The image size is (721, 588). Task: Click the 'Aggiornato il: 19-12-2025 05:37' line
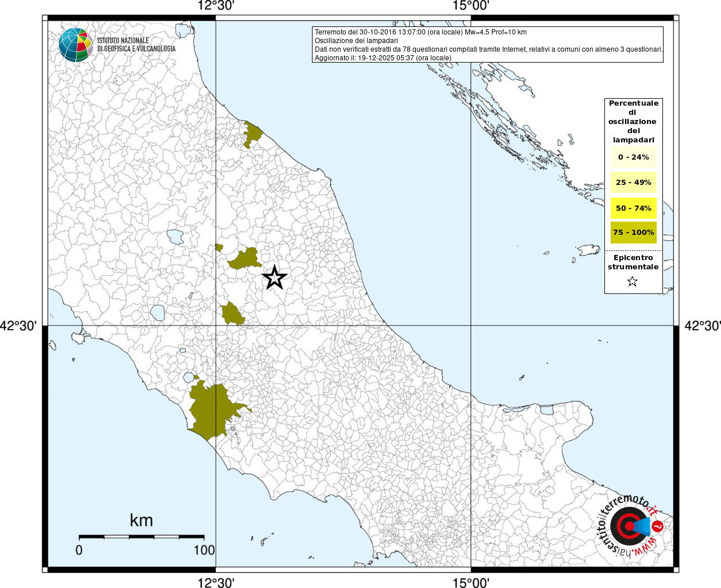[383, 58]
